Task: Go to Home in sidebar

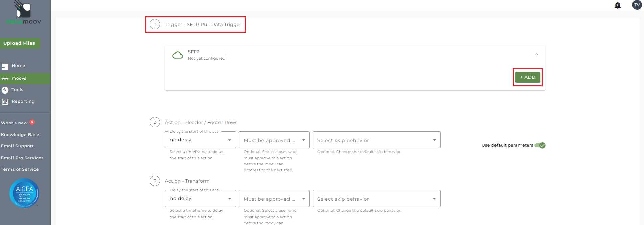Action: [18, 66]
